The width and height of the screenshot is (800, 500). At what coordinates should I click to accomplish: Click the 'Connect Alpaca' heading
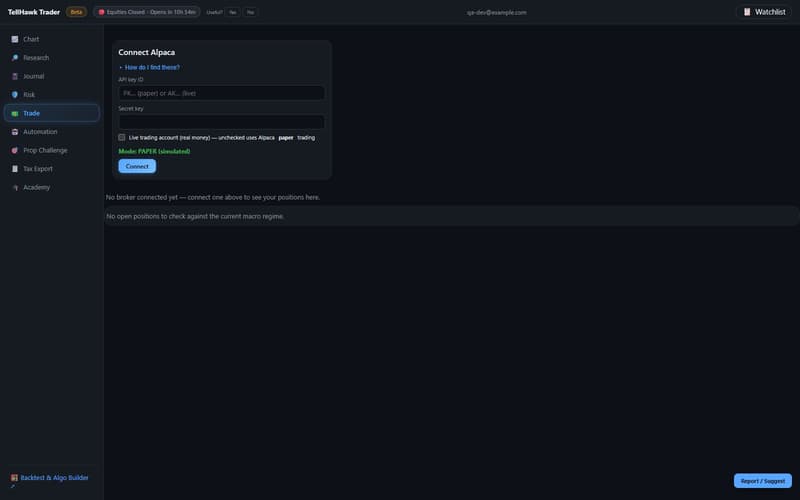click(x=146, y=52)
